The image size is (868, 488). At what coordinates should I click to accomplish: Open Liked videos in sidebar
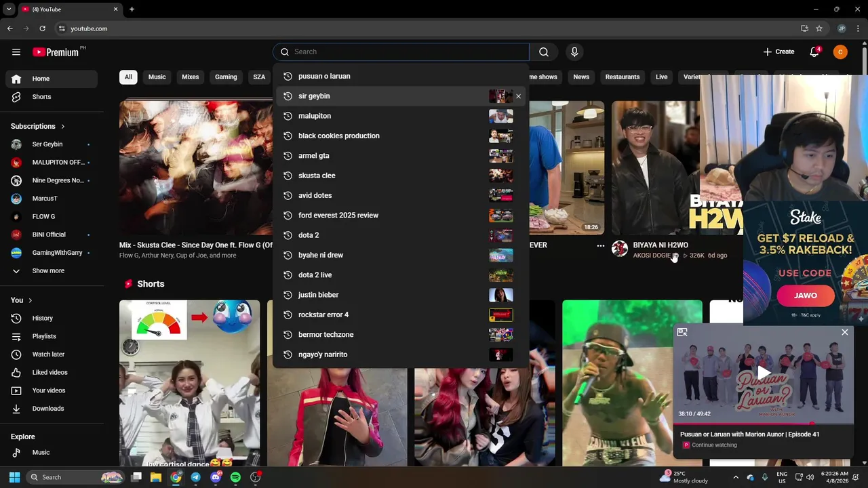coord(52,372)
